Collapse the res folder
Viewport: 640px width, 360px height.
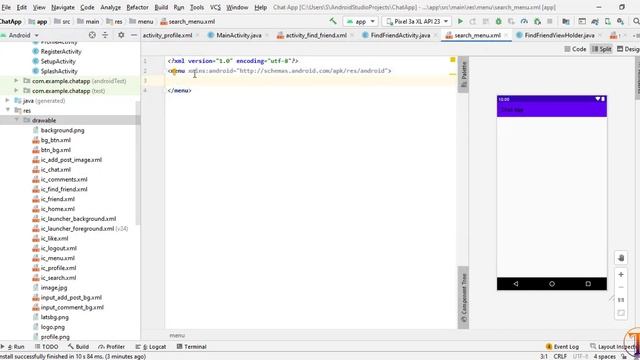tap(7, 110)
